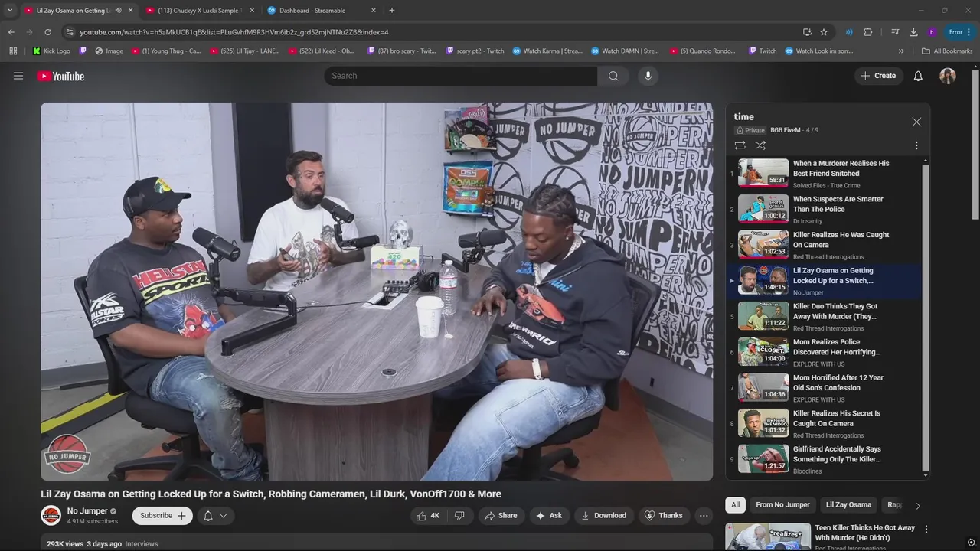Open the Watch DAMN bookmark
980x551 pixels.
pos(624,51)
